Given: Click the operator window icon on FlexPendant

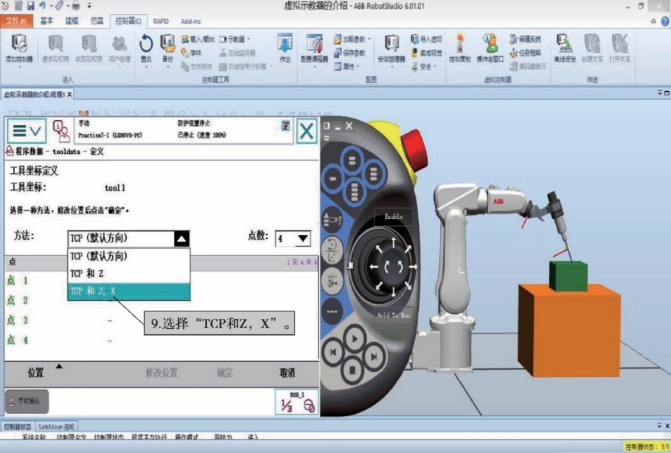Looking at the screenshot, I should (x=61, y=130).
